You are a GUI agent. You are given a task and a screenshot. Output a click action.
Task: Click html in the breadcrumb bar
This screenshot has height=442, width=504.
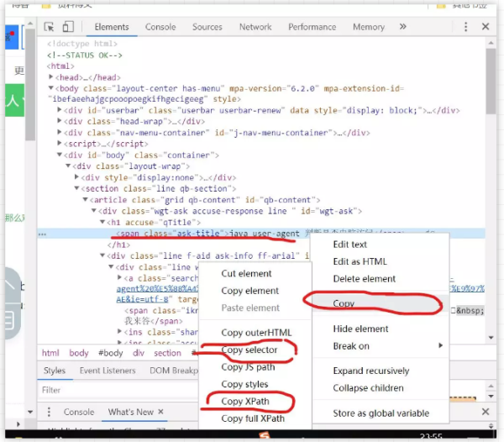[50, 353]
